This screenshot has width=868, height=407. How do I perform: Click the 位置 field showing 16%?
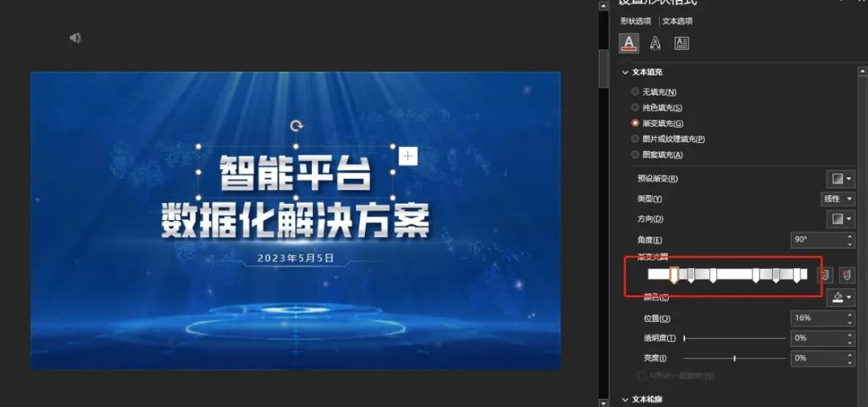818,318
